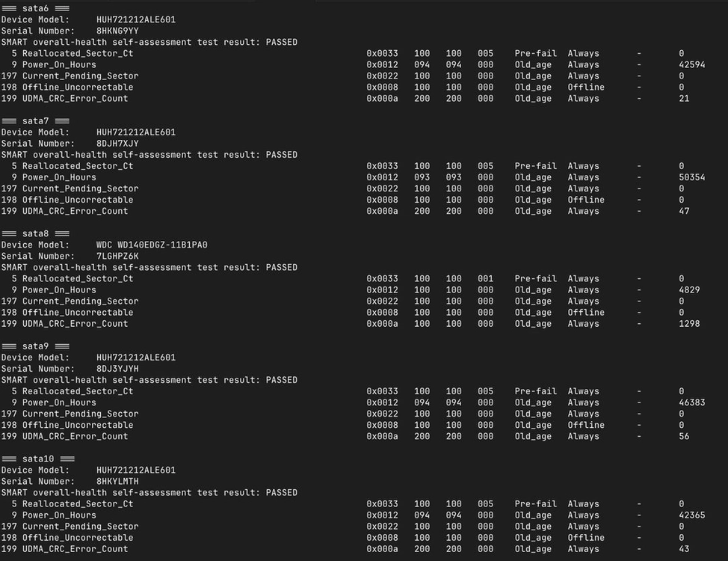Click the WDC WD140EDGZ-11B1PA0 device model text

152,245
